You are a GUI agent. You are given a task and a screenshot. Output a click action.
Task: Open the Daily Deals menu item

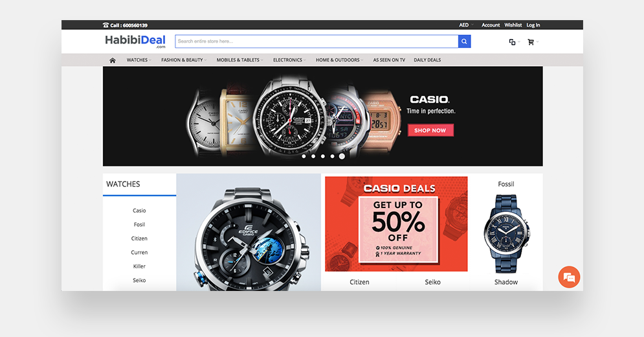point(427,60)
